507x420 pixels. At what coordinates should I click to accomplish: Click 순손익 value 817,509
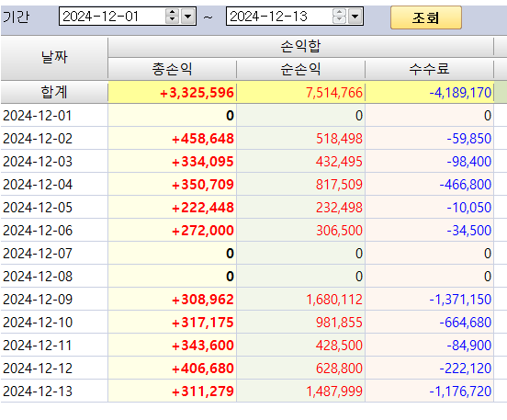coord(339,185)
